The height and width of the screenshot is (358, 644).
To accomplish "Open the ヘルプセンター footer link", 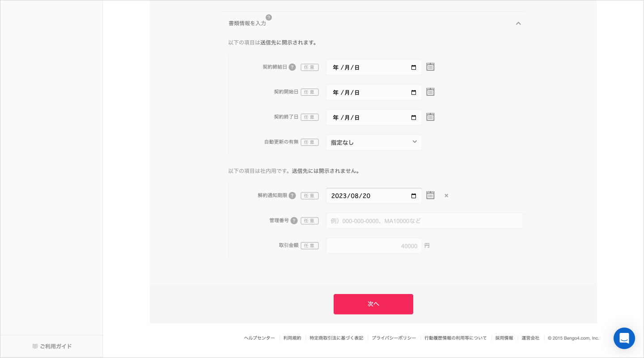I will 259,338.
